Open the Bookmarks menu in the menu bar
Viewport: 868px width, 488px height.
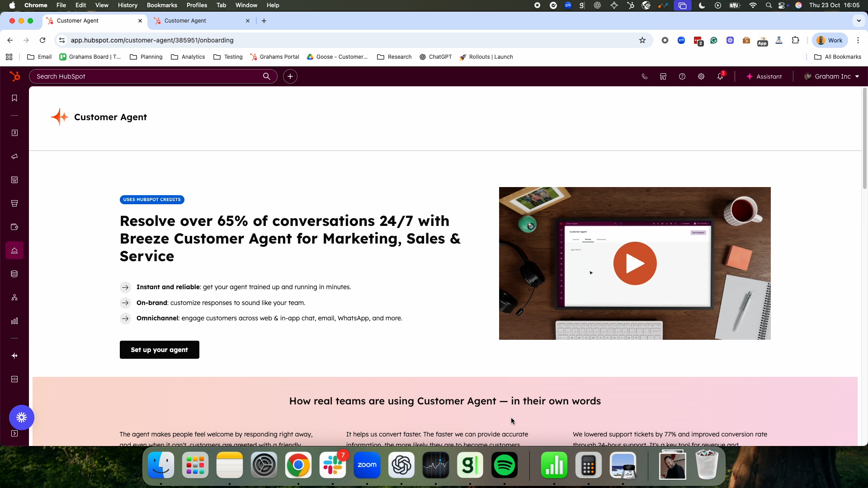pos(161,5)
